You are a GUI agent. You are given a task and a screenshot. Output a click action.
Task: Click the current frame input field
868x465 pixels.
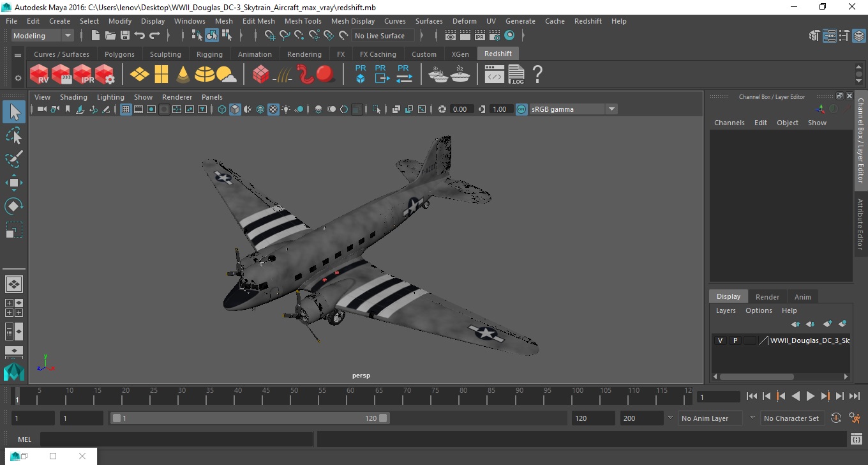pyautogui.click(x=718, y=397)
